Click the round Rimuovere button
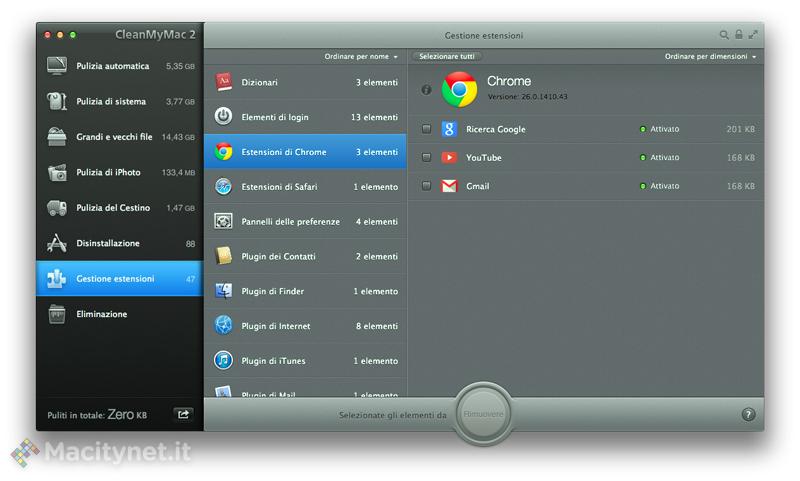Image resolution: width=800 pixels, height=481 pixels. click(483, 414)
